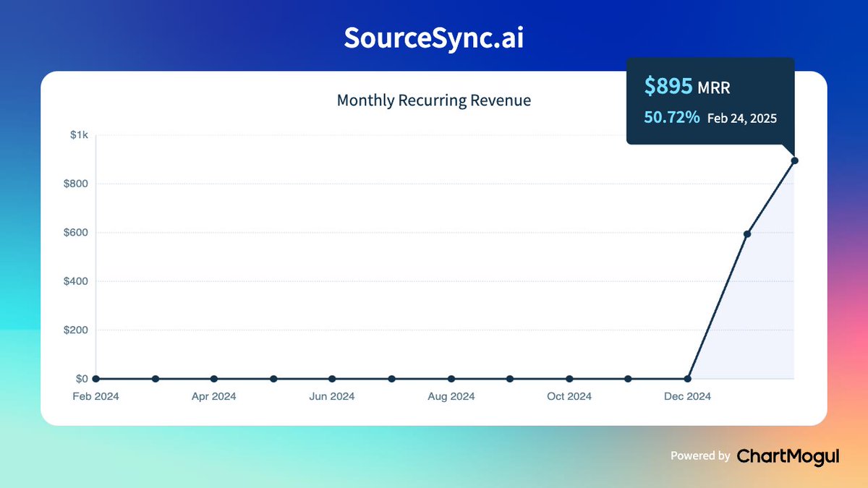Screen dimensions: 868x488
Task: Click the Dec 2024 x-axis label
Action: point(688,396)
